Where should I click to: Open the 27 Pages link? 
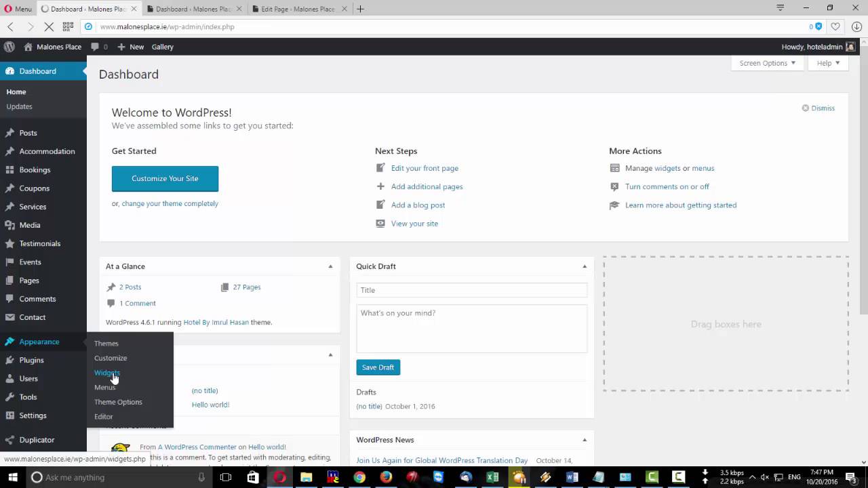point(247,287)
